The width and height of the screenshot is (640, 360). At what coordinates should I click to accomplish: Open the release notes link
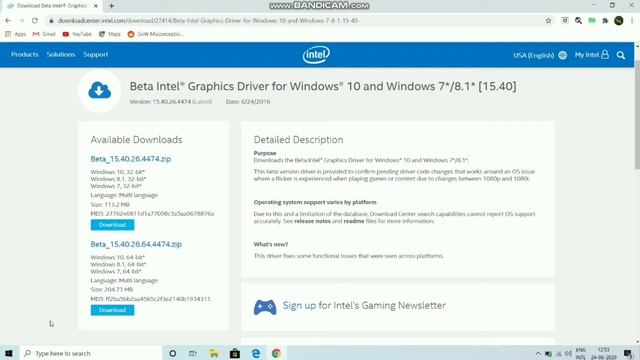click(x=312, y=221)
